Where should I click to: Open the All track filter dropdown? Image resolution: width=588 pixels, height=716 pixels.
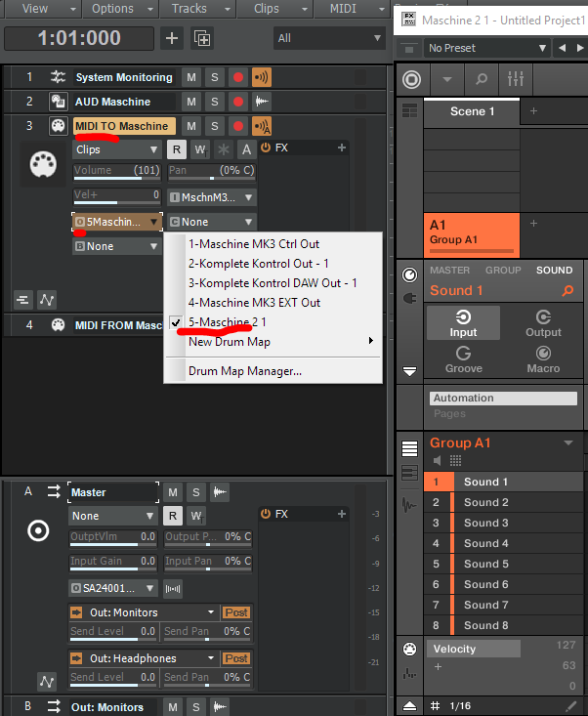point(329,38)
